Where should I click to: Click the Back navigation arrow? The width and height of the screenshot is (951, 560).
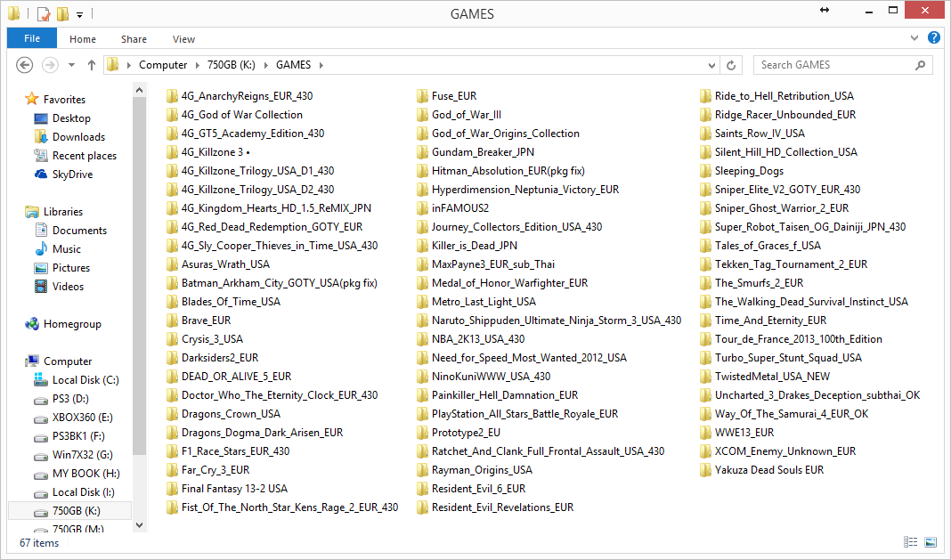(24, 65)
